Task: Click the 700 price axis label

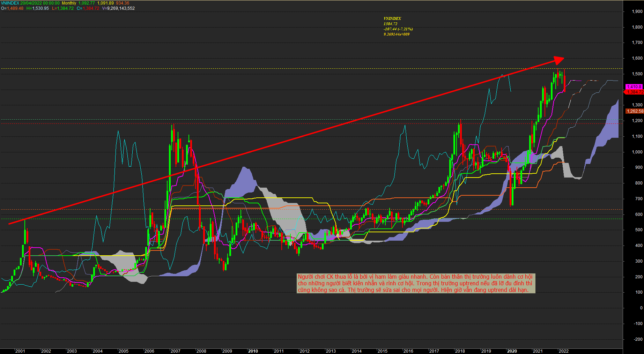Action: 639,199
